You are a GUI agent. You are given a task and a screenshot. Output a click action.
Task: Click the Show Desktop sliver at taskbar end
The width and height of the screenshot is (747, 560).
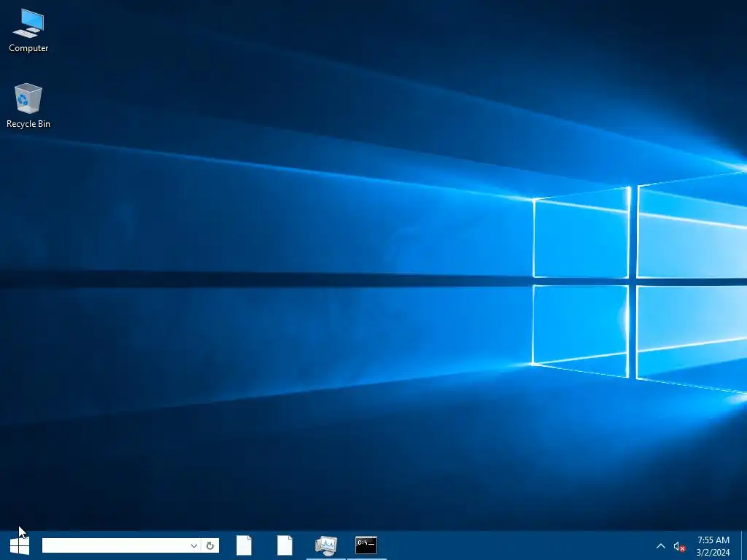(x=743, y=545)
